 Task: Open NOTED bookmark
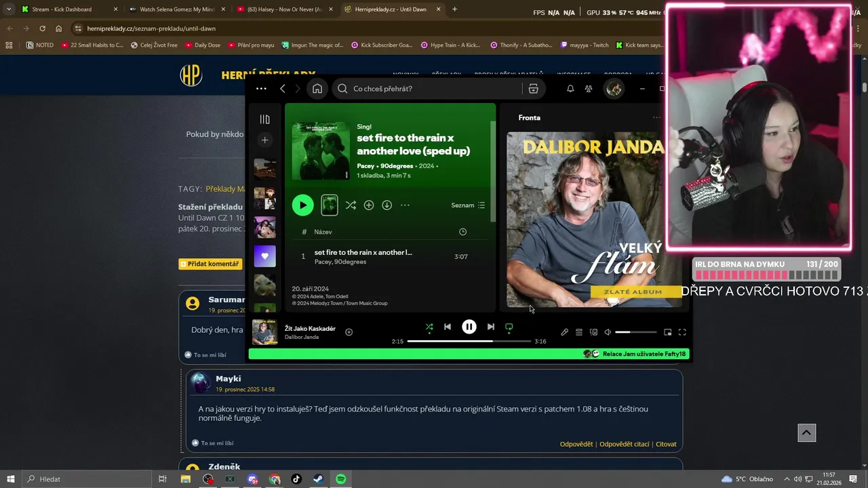[39, 45]
